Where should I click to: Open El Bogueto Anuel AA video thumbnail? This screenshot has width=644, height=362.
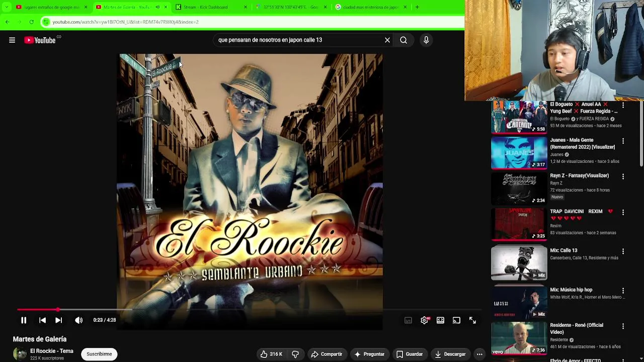[x=519, y=117]
